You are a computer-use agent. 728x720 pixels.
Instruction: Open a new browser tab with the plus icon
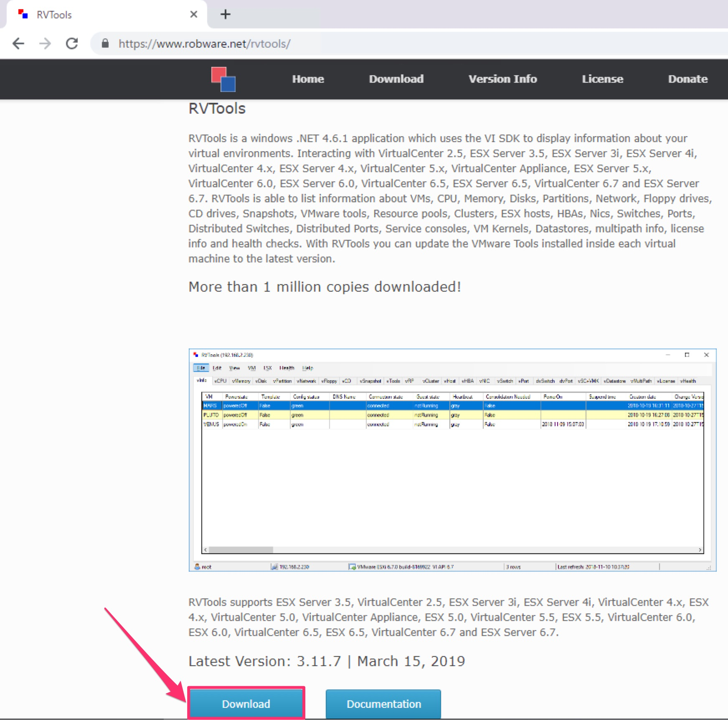click(x=225, y=14)
